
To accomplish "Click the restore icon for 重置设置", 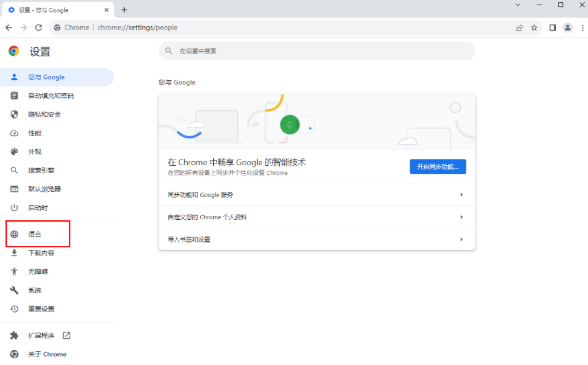I will 14,309.
